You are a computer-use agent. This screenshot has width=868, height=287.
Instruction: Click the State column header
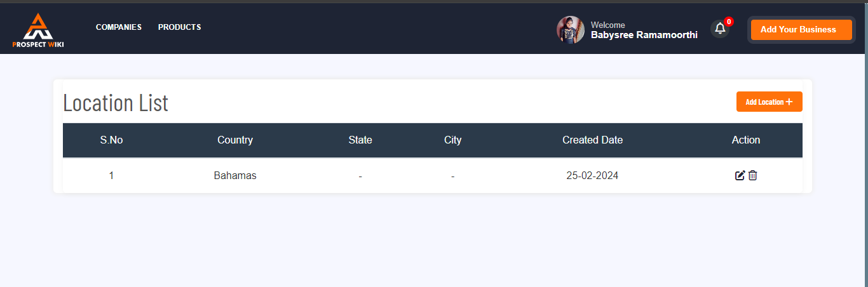click(360, 140)
